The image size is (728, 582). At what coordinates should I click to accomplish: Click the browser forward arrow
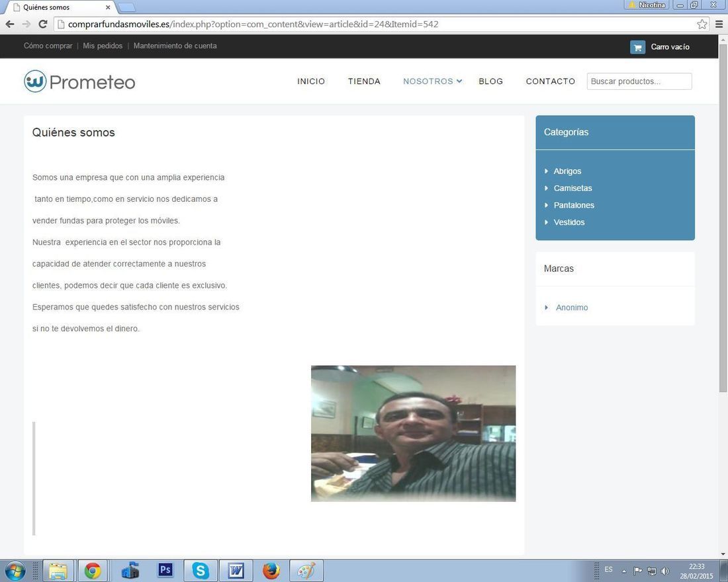pyautogui.click(x=26, y=24)
